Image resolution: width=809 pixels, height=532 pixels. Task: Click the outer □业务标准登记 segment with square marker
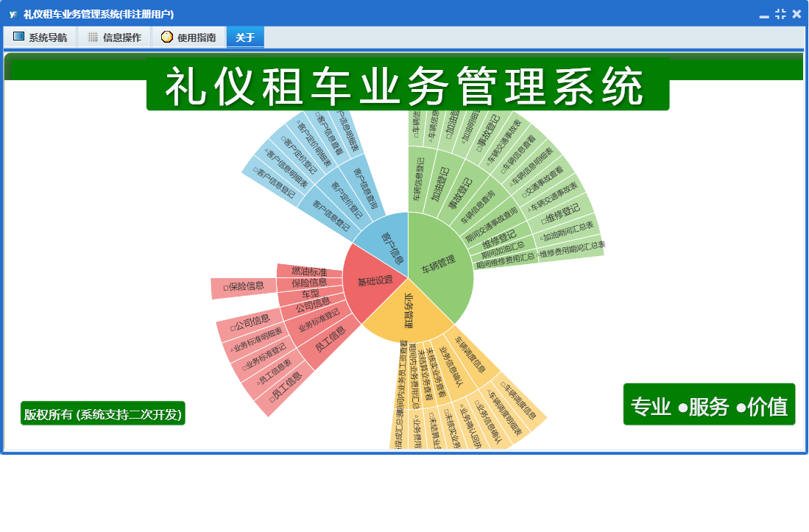pos(264,357)
